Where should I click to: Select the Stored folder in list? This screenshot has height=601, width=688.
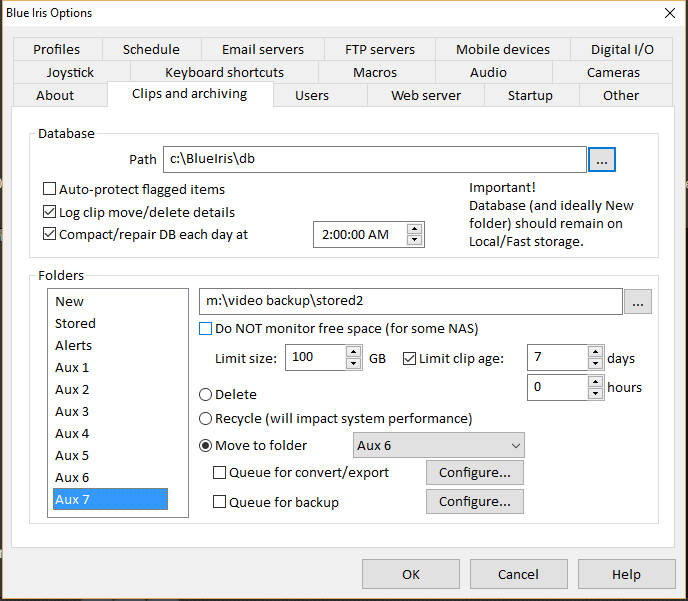tap(110, 323)
